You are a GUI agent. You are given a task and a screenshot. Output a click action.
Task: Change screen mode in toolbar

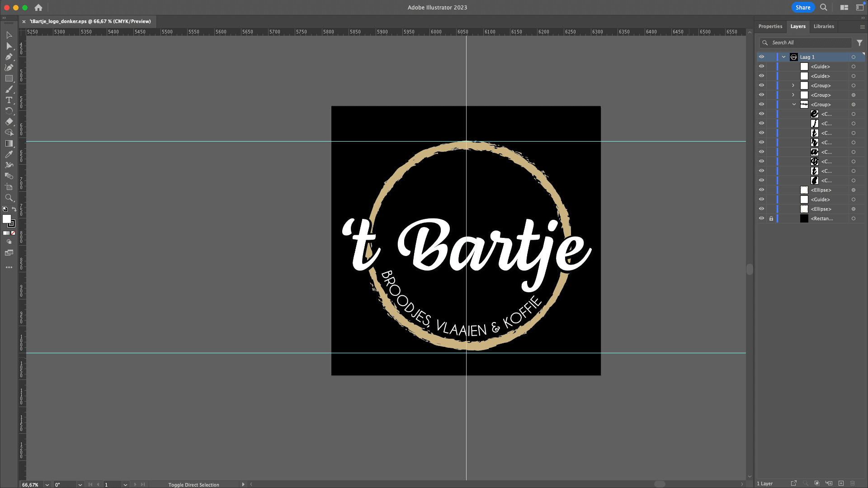point(9,253)
